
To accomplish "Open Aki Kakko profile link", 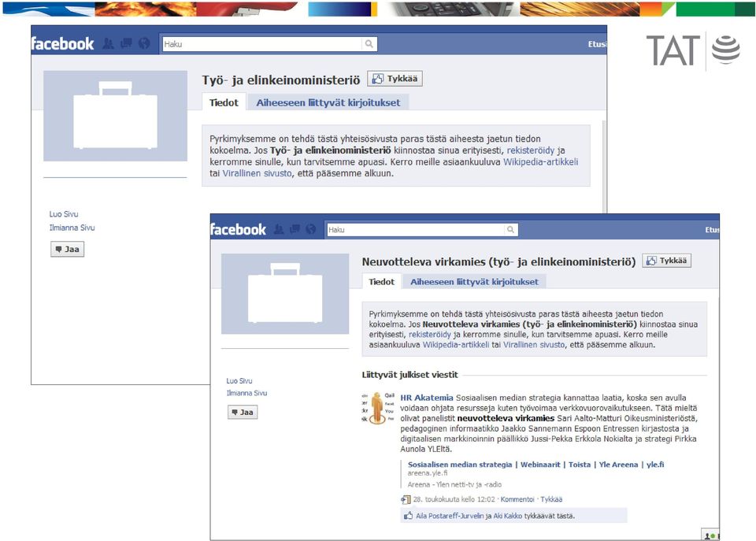I will pyautogui.click(x=508, y=516).
